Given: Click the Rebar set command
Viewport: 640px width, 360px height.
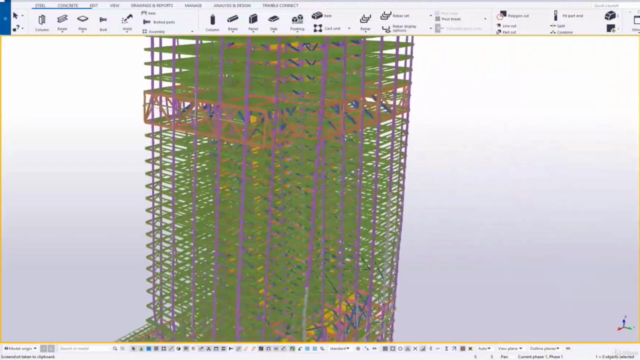Looking at the screenshot, I should (395, 16).
